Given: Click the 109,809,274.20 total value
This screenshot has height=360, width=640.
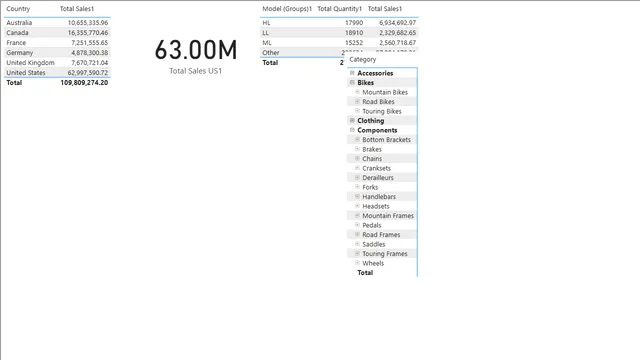Looking at the screenshot, I should click(84, 82).
